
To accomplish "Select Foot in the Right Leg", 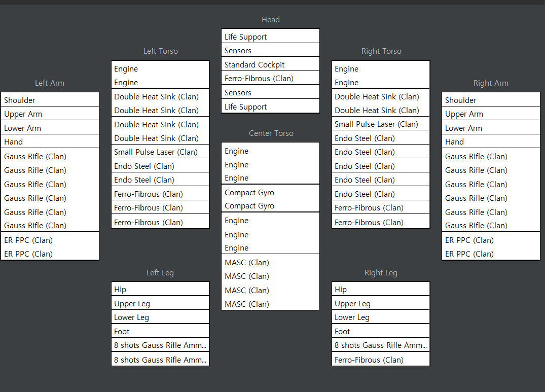I will pos(381,331).
